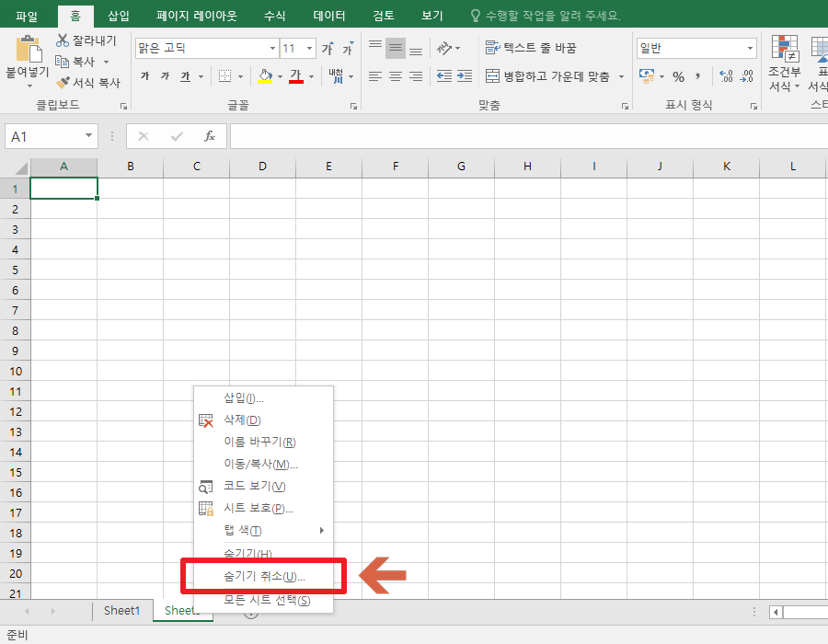Increase font size with the larger 가 icon
828x644 pixels.
tap(328, 49)
